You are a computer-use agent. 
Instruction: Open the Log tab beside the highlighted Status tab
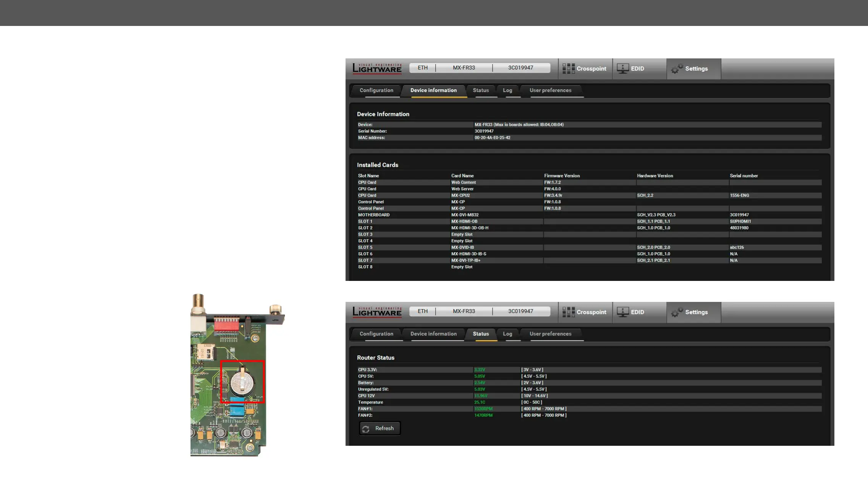click(507, 334)
